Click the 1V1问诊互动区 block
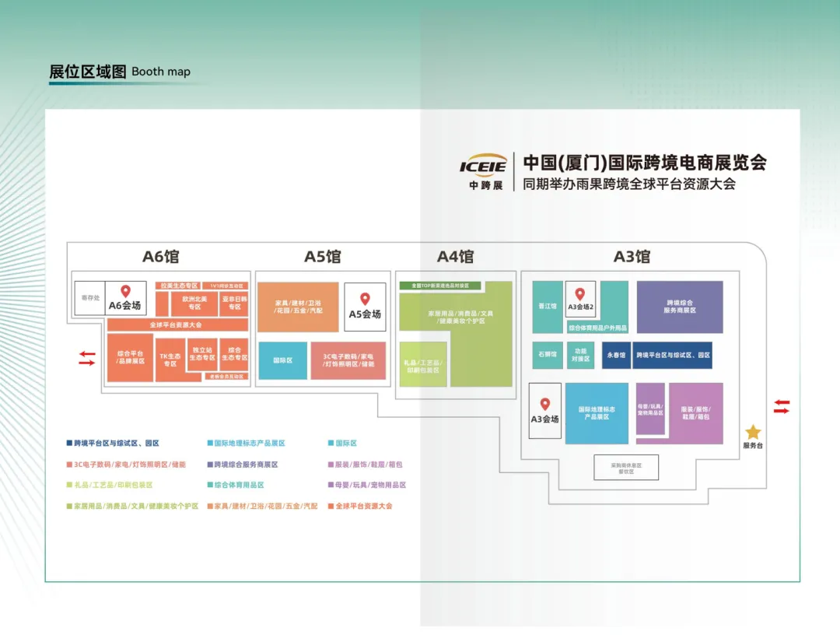 tap(226, 286)
